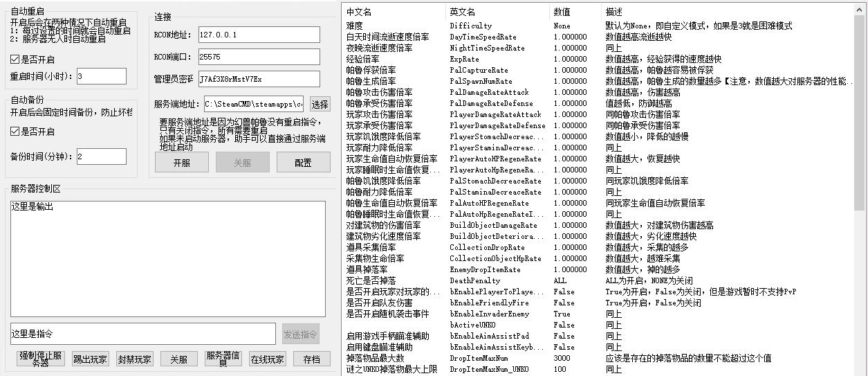This screenshot has height=376, width=868.
Task: Sort by the 英文名 column header
Action: point(498,12)
